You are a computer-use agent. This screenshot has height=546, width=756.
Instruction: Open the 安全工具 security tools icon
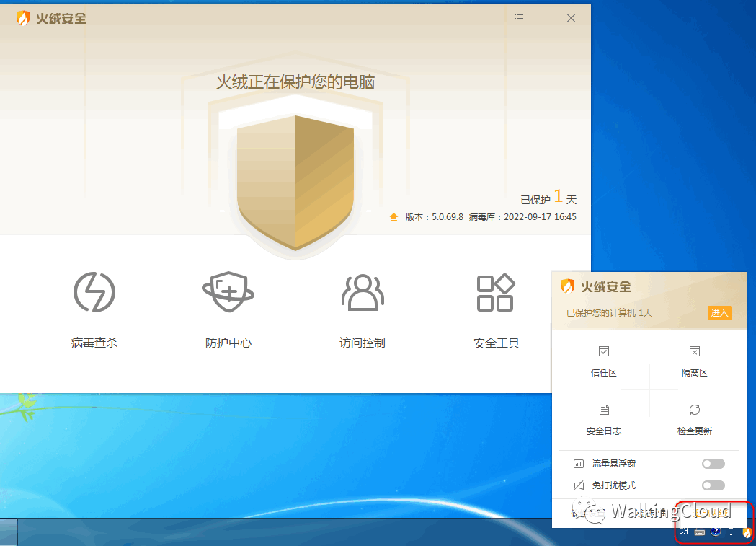496,292
